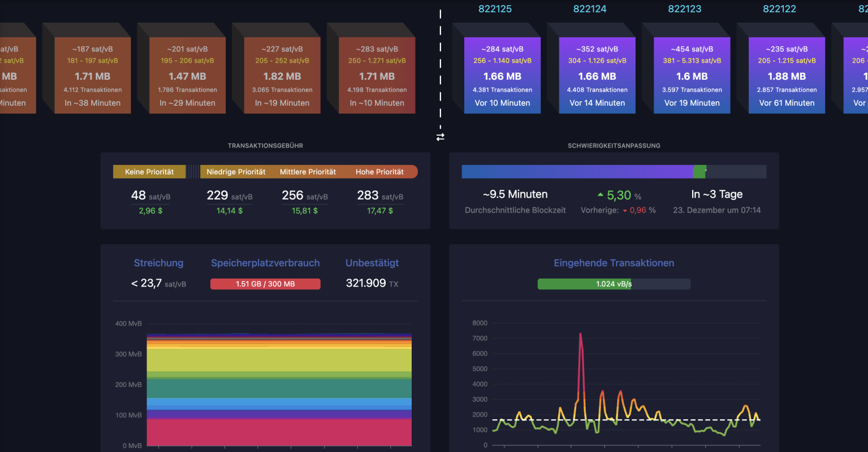868x452 pixels.
Task: Click the swap-direction arrows on the chain divider
Action: [x=440, y=136]
